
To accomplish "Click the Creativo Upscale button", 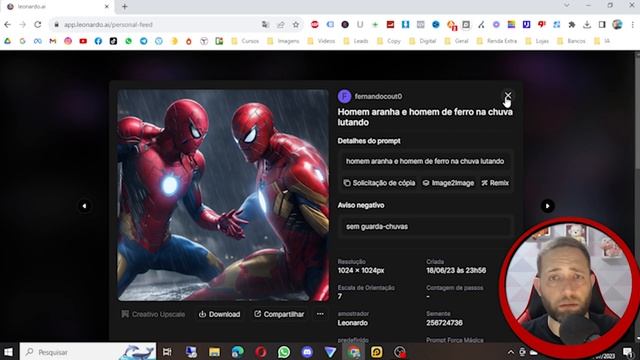I will tap(153, 314).
